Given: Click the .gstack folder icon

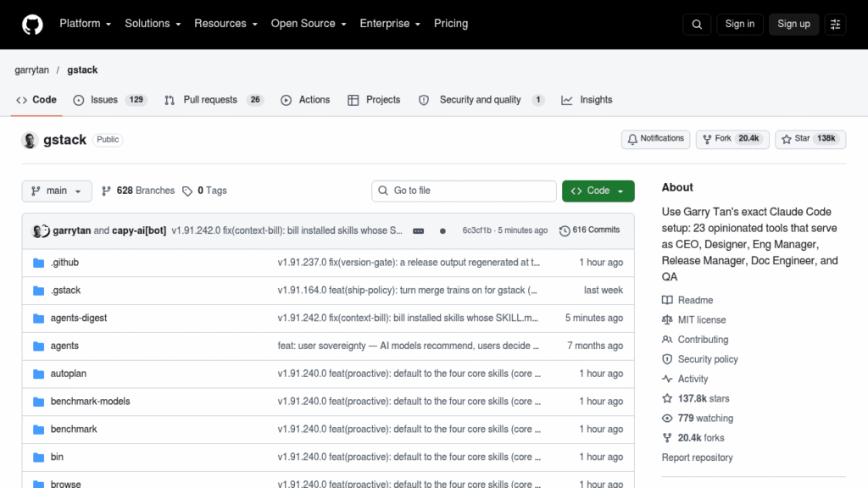Looking at the screenshot, I should click(38, 291).
